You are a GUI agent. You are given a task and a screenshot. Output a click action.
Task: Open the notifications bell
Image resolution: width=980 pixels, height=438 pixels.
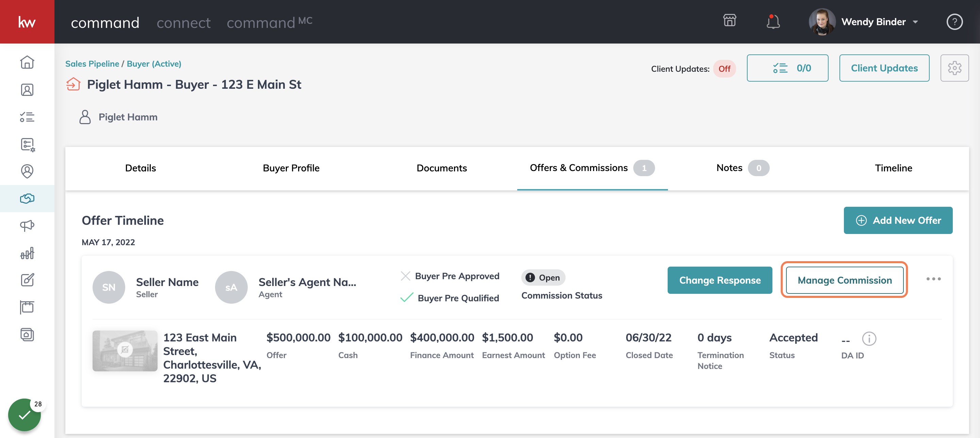773,22
